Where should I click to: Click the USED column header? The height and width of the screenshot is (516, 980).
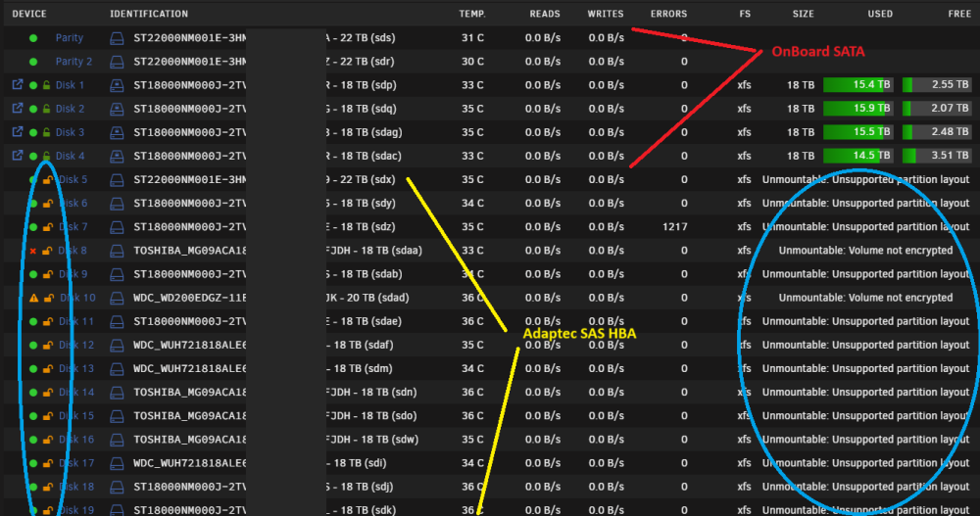coord(880,14)
